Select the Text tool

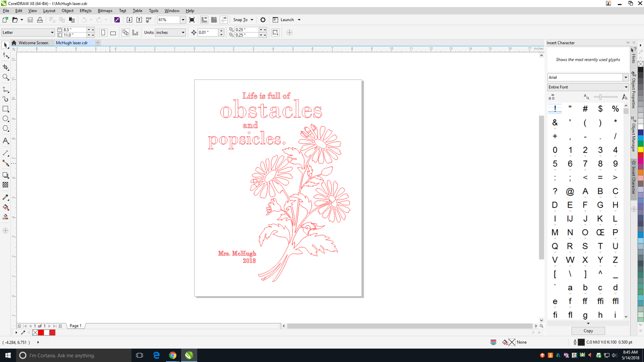(6, 141)
